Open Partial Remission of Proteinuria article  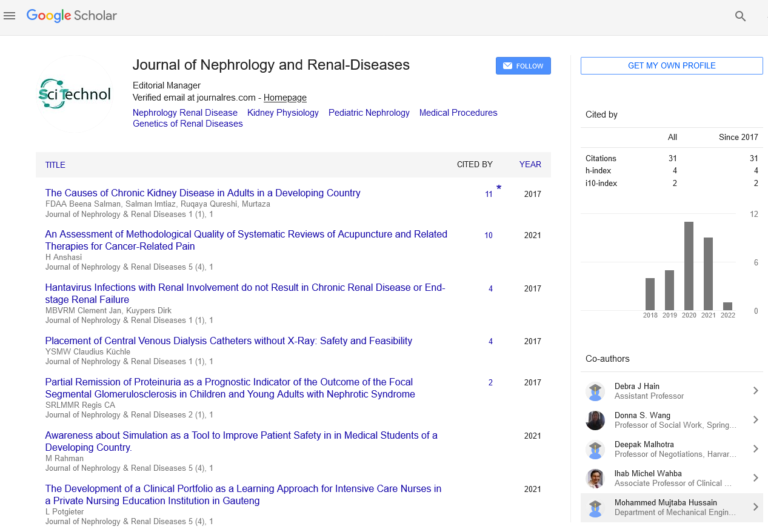pyautogui.click(x=230, y=388)
